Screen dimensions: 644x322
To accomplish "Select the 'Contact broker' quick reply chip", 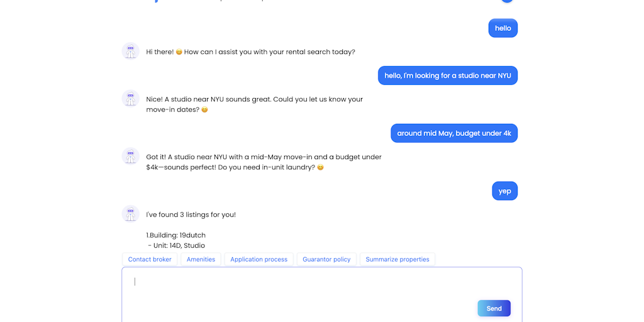I will (150, 259).
